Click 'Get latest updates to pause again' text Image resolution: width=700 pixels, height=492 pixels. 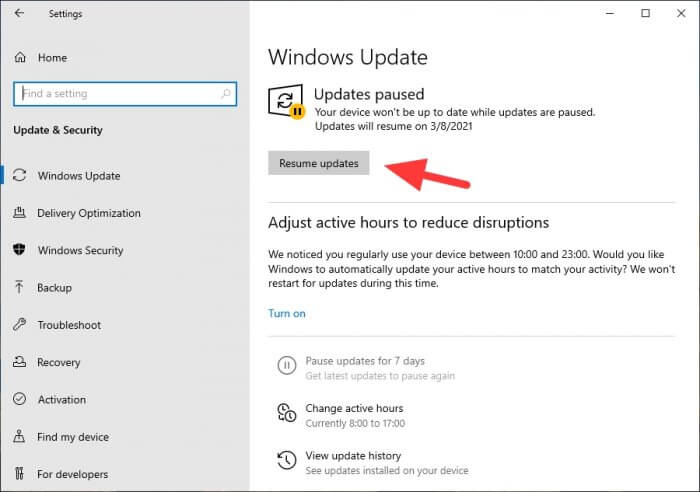tap(380, 376)
